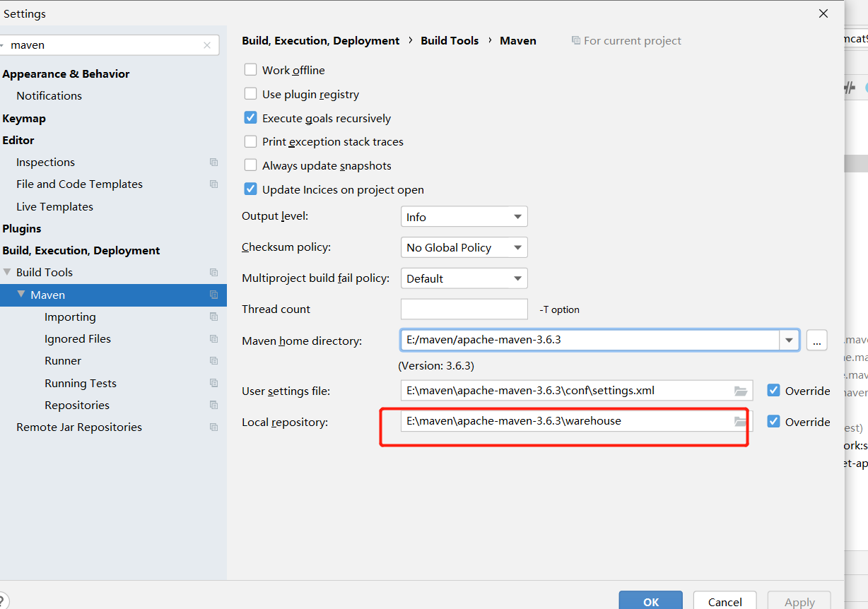Image resolution: width=868 pixels, height=609 pixels.
Task: Select Runner under Maven
Action: [63, 361]
